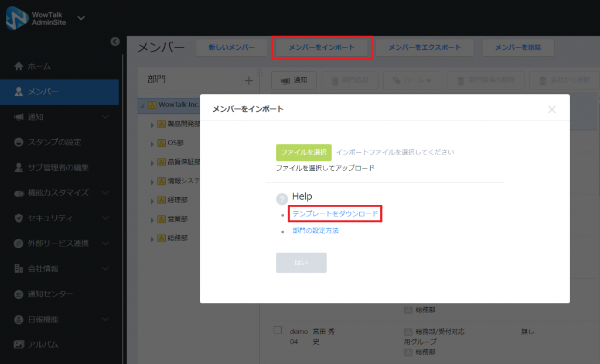Open サブ管理者の編集 in the sidebar
600x364 pixels.
click(59, 167)
